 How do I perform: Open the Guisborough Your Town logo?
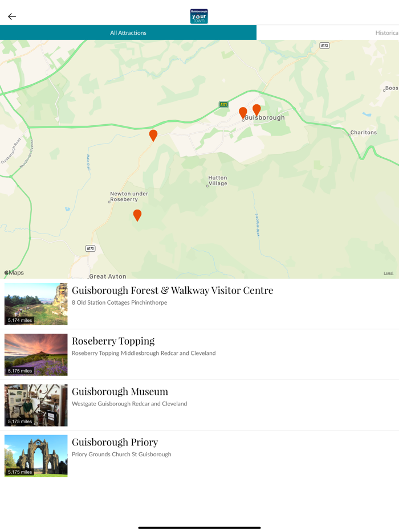point(199,17)
